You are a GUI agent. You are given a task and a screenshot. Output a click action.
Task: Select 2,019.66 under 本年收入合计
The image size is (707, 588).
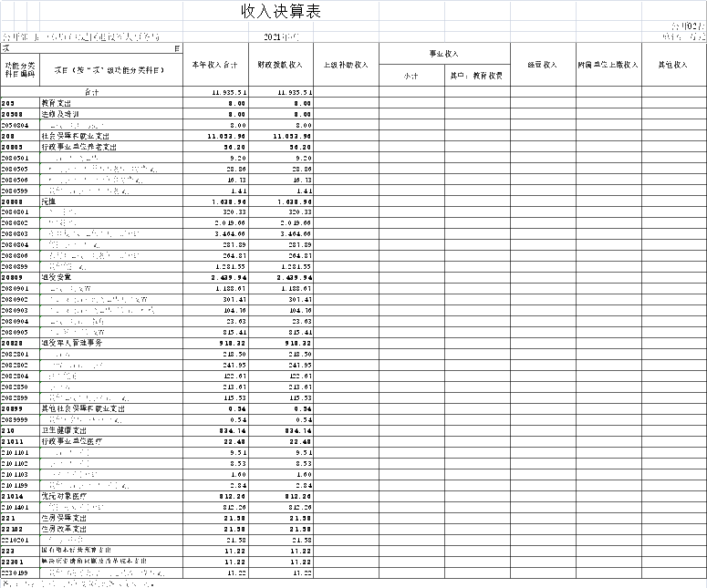point(215,223)
